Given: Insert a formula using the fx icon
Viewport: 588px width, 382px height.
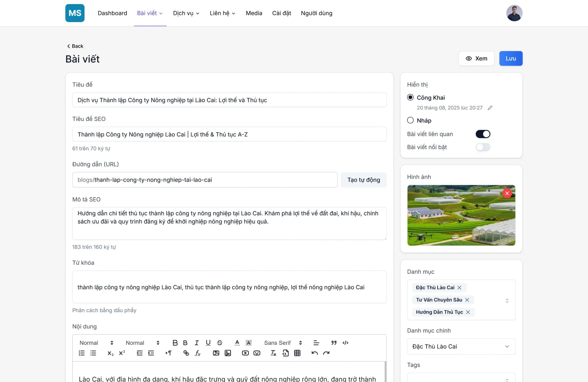Looking at the screenshot, I should 198,353.
